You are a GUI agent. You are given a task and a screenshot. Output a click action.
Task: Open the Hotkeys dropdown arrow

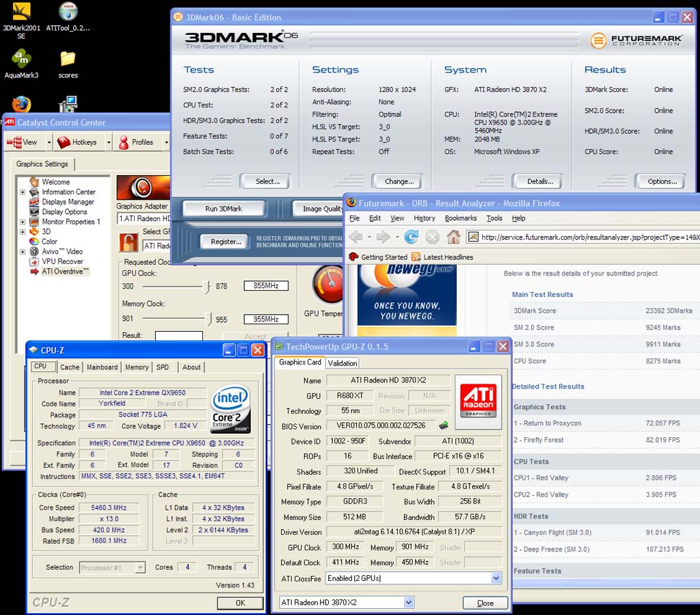click(x=109, y=142)
